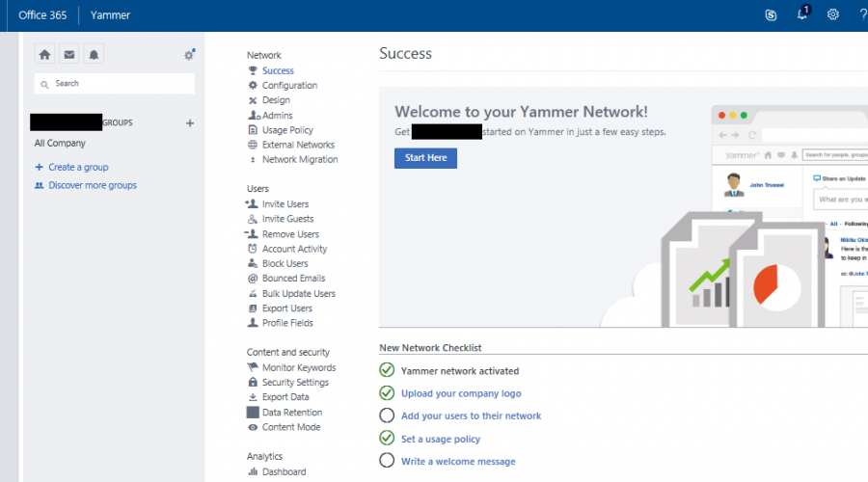868x482 pixels.
Task: Open Security Settings under Content and security
Action: pos(295,383)
